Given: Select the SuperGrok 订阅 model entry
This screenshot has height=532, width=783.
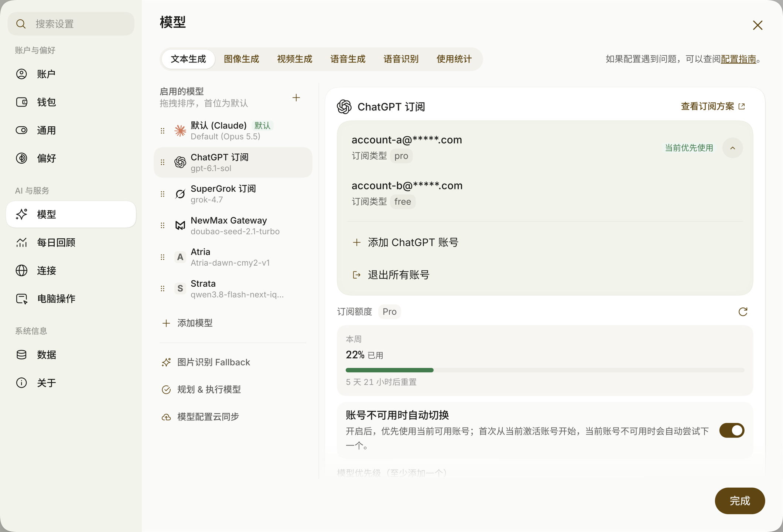Looking at the screenshot, I should tap(233, 194).
